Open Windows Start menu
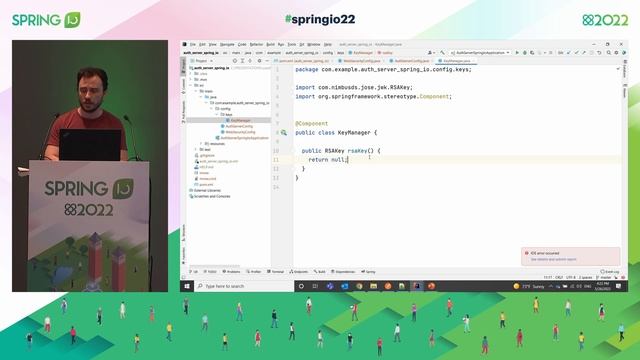Screen dimensions: 640x360 (187, 286)
